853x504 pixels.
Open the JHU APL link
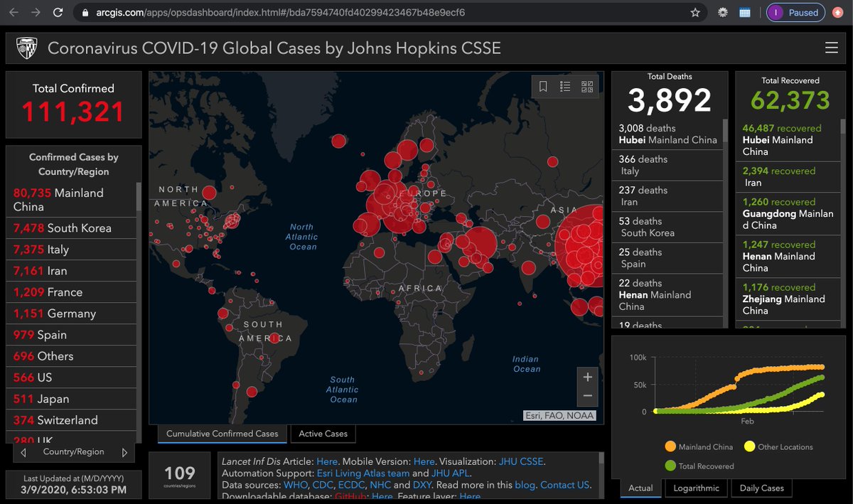pyautogui.click(x=450, y=473)
